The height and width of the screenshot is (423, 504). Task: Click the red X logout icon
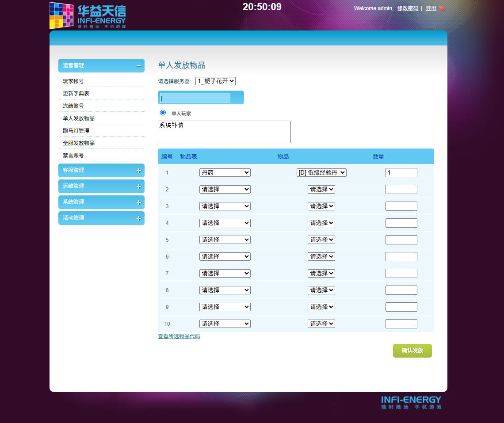click(442, 8)
